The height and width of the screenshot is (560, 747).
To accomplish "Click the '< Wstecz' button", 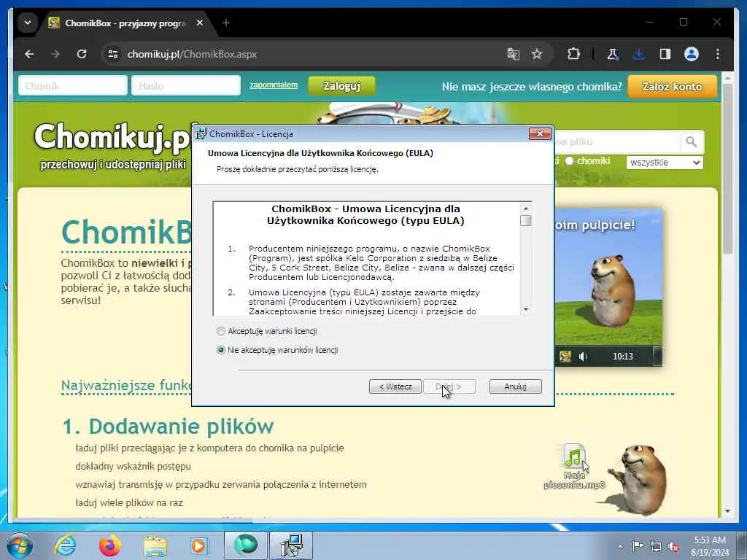I will [x=395, y=386].
